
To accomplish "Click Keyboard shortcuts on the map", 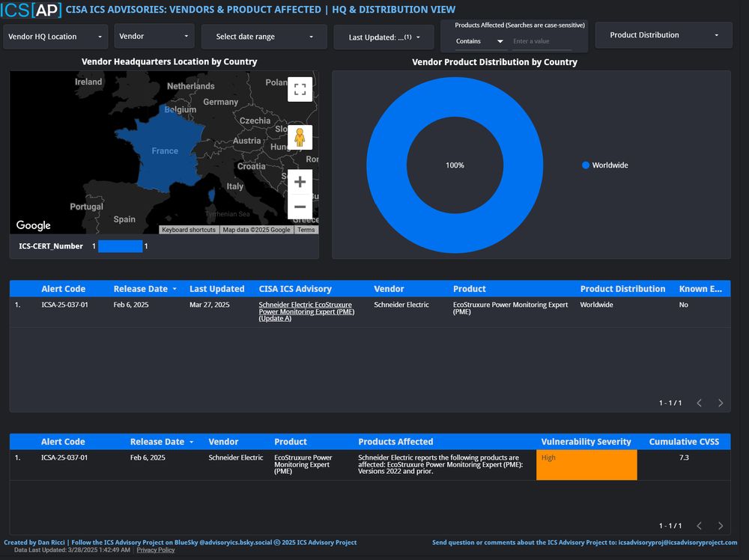I will [189, 230].
